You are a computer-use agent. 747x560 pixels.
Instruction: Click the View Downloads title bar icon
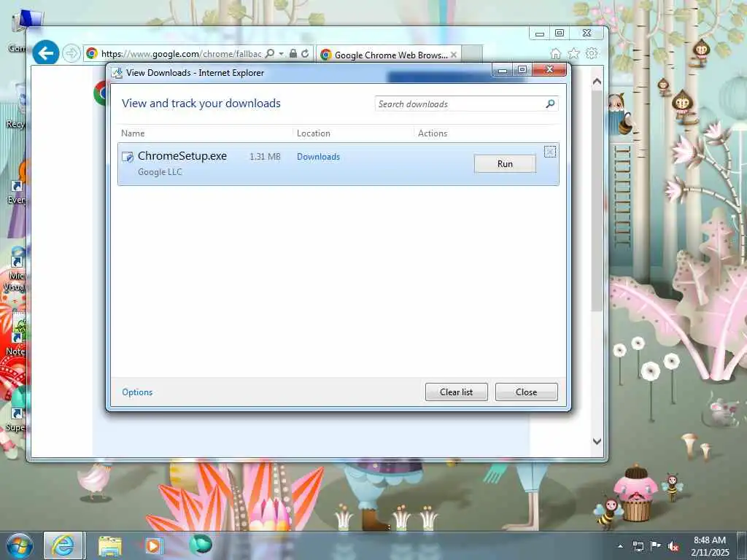[x=117, y=72]
